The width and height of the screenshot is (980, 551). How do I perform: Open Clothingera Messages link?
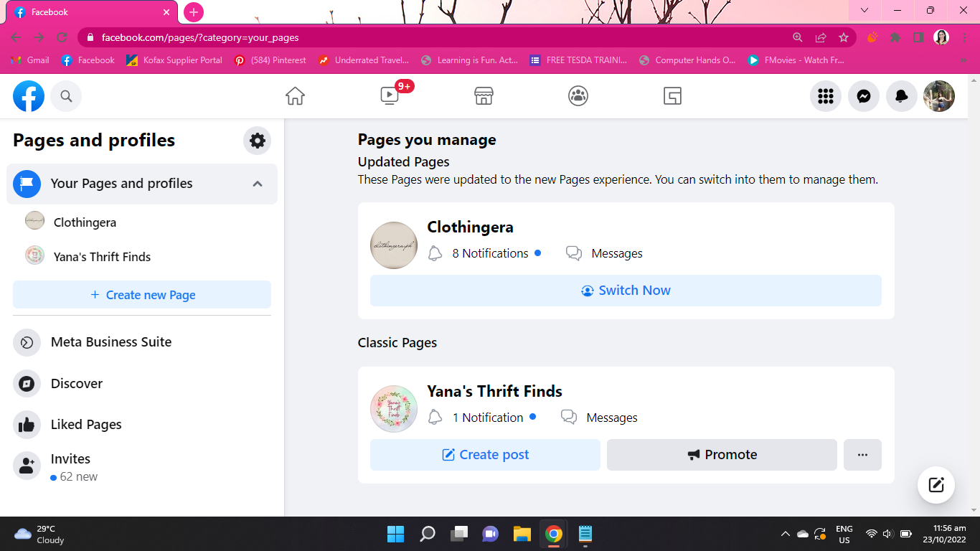click(x=617, y=253)
